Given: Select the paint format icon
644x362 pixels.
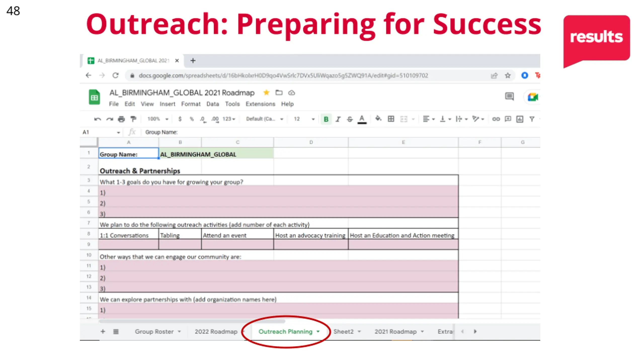Looking at the screenshot, I should click(133, 119).
